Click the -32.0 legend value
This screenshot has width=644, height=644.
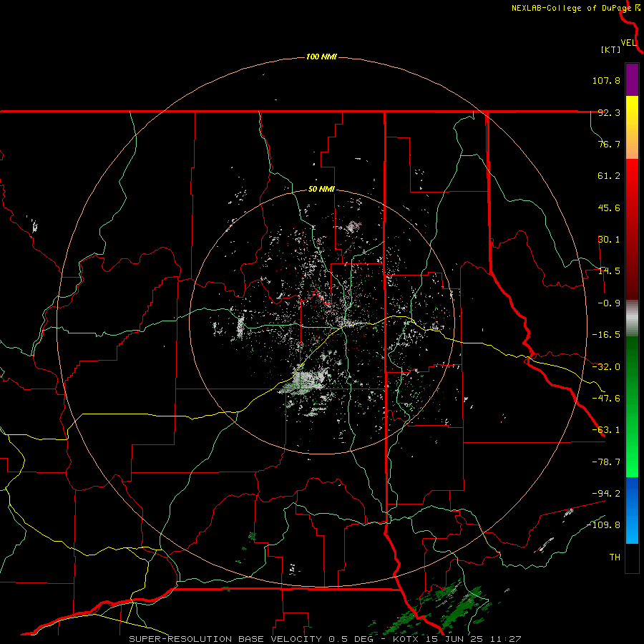coord(606,367)
